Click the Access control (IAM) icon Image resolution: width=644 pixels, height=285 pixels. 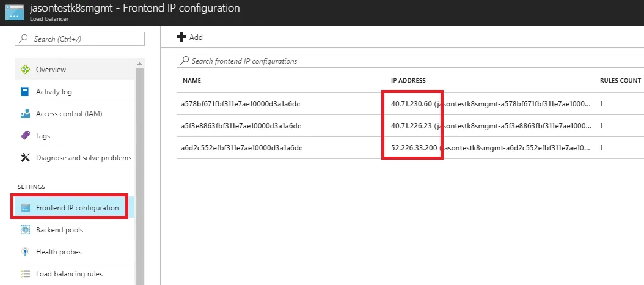[25, 114]
